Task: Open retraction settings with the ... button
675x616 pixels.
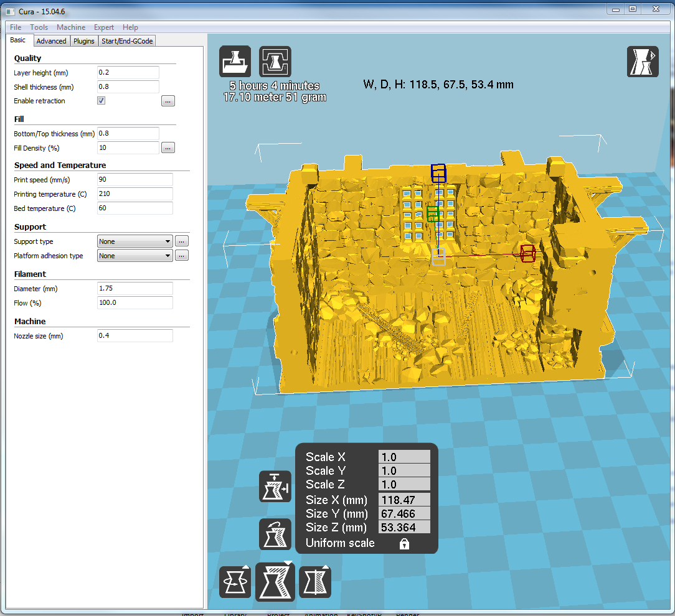Action: point(168,101)
